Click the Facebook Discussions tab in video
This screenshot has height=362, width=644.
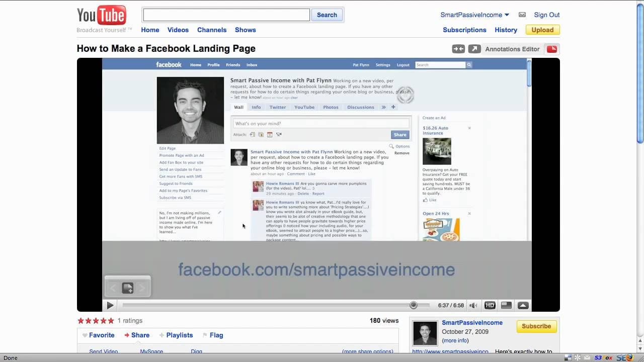coord(361,107)
